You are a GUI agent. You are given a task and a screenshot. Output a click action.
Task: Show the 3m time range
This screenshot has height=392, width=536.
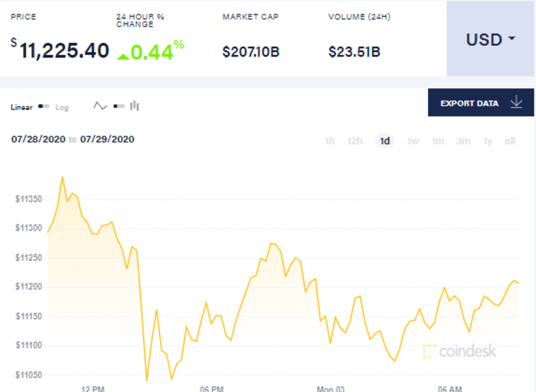(x=463, y=141)
